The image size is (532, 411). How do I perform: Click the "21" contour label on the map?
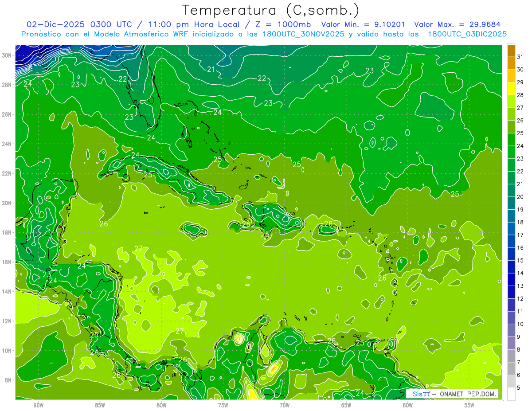click(211, 69)
